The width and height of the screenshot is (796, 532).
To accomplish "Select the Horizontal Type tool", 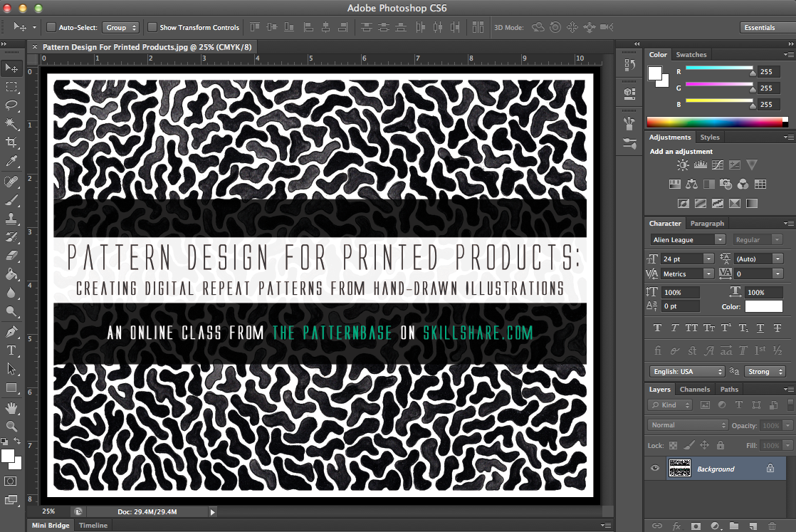I will [x=11, y=350].
